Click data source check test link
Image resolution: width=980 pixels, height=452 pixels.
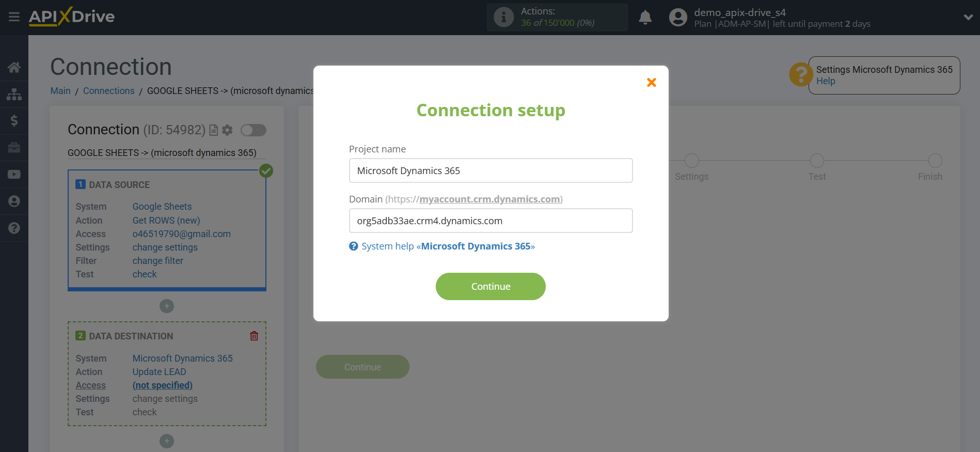145,274
